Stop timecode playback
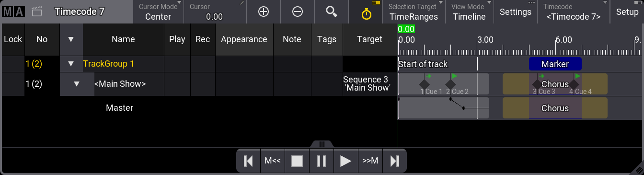 click(297, 161)
